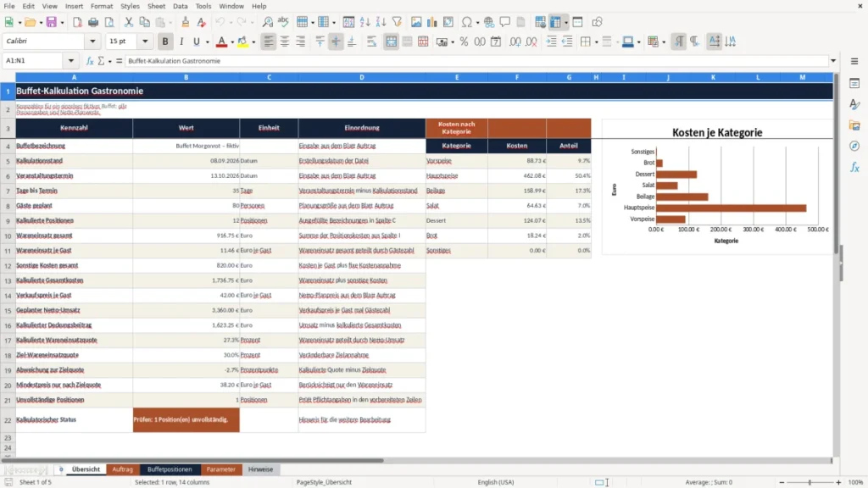868x488 pixels.
Task: Open the font color dropdown arrow
Action: coord(232,42)
